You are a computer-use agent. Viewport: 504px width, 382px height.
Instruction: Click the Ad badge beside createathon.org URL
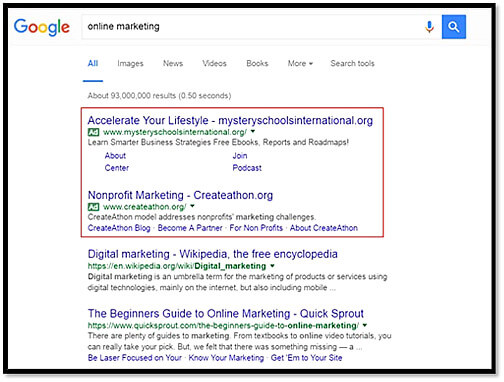click(x=93, y=207)
